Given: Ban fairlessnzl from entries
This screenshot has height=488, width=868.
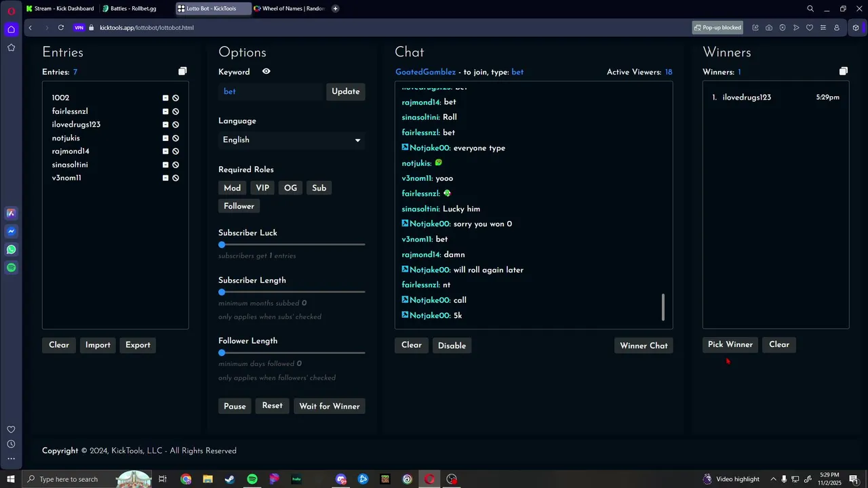Looking at the screenshot, I should pos(176,111).
